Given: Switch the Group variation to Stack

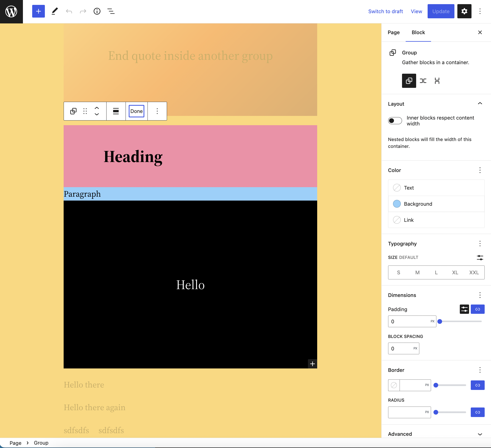Looking at the screenshot, I should tap(437, 81).
